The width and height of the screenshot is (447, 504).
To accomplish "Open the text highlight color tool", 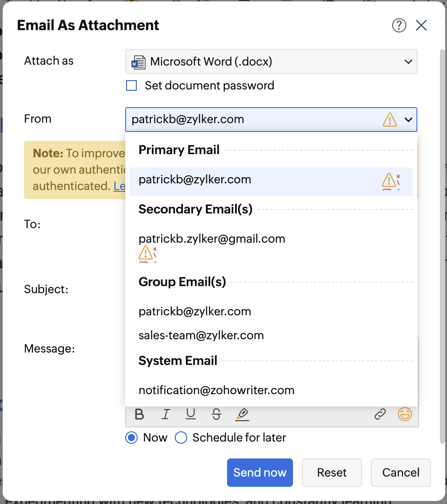I will 242,415.
